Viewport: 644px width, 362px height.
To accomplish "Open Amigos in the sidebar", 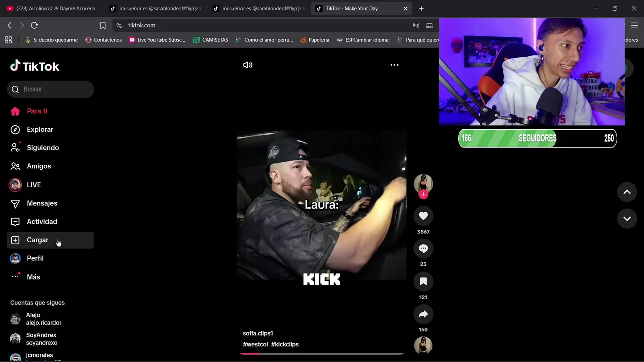I will coord(50,166).
